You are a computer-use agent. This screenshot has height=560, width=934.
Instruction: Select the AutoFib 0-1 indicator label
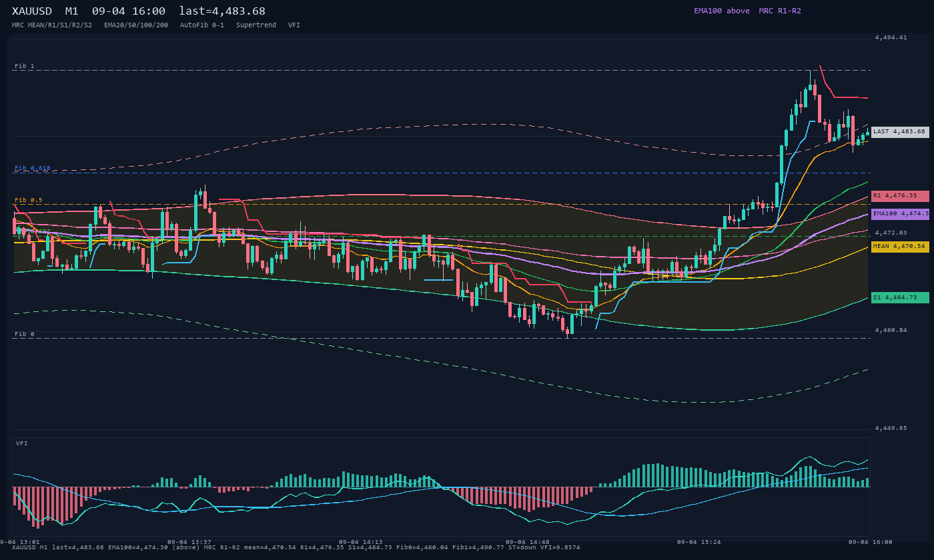point(202,25)
